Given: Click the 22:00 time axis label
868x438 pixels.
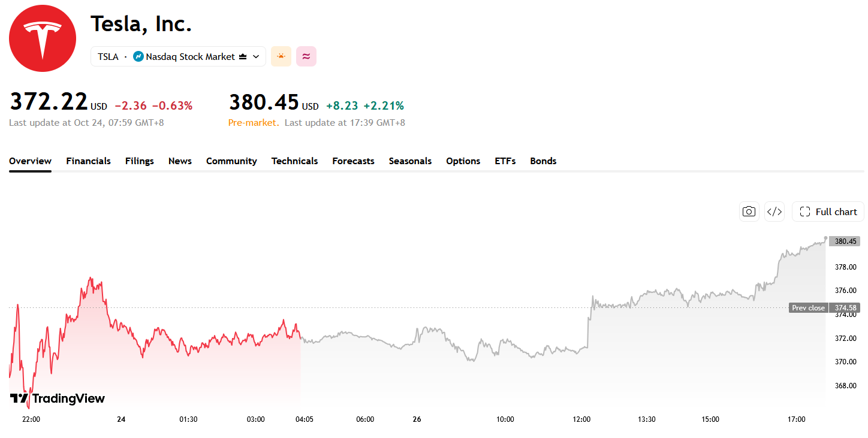Looking at the screenshot, I should 31,419.
